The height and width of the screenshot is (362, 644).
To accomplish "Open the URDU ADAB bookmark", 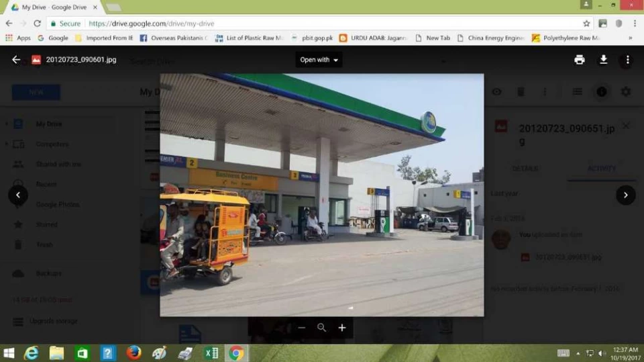I will pyautogui.click(x=373, y=38).
